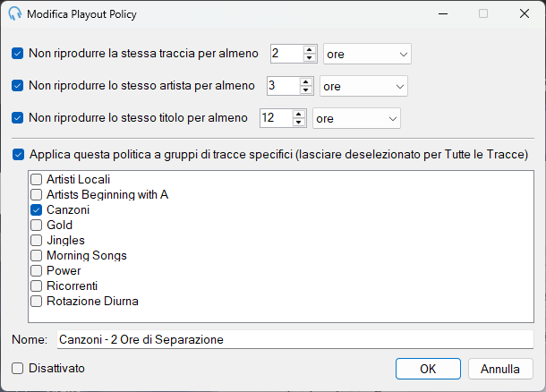Confirm with the OK button
The width and height of the screenshot is (546, 392).
[x=428, y=369]
